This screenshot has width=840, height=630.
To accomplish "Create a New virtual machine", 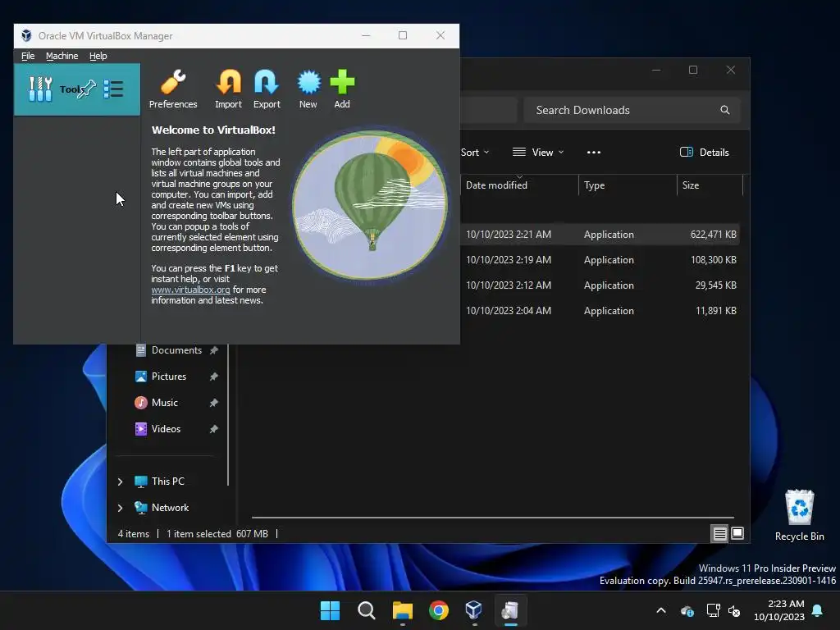I will coord(308,89).
